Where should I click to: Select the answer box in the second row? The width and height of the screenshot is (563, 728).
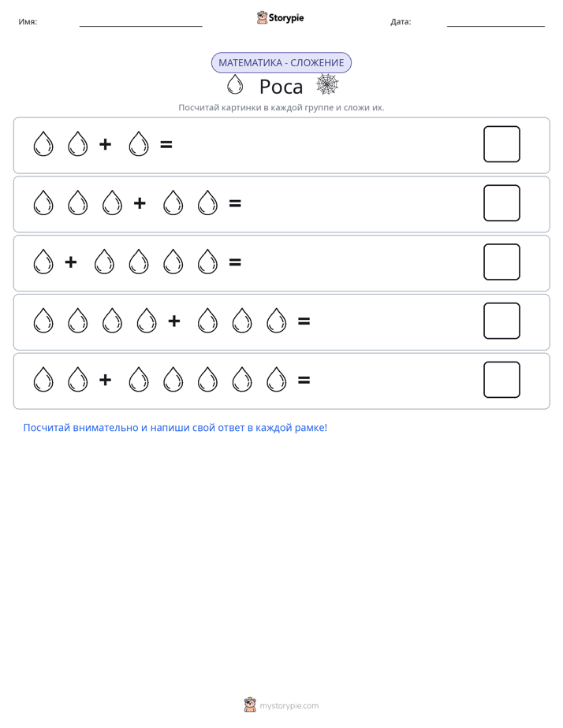(x=501, y=203)
